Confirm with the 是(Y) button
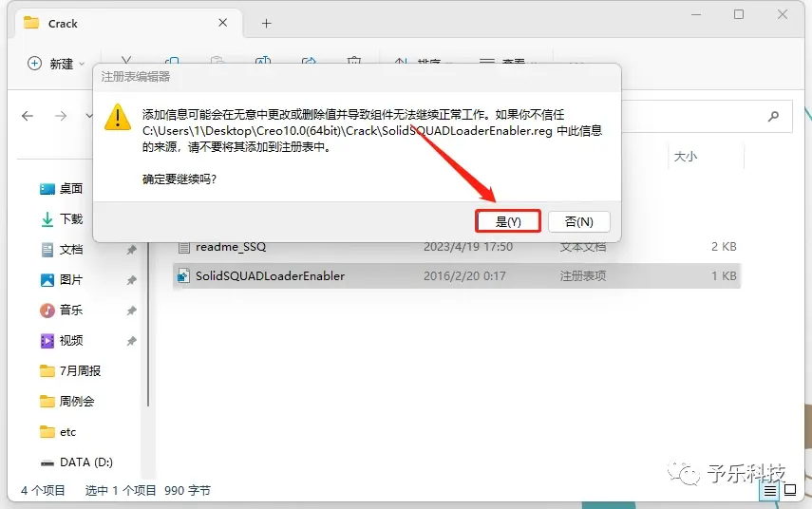This screenshot has width=812, height=509. click(x=508, y=221)
